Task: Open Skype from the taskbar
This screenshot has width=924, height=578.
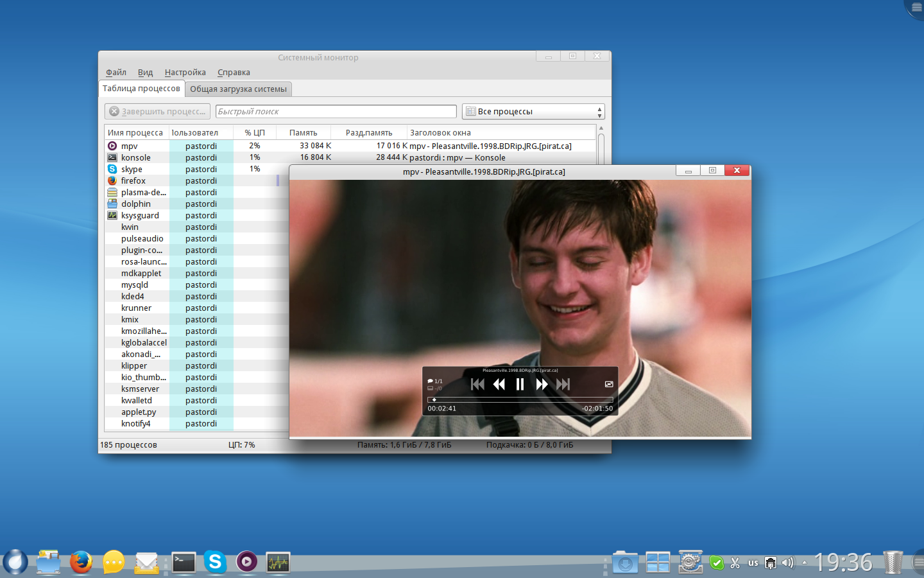Action: tap(215, 562)
